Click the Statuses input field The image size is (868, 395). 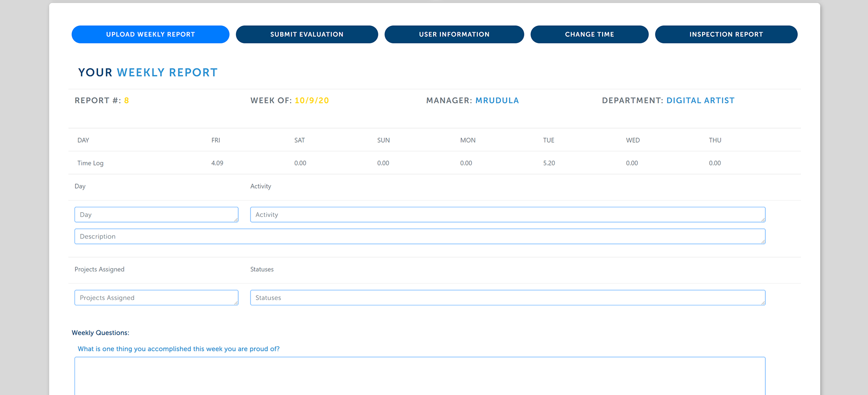[508, 298]
